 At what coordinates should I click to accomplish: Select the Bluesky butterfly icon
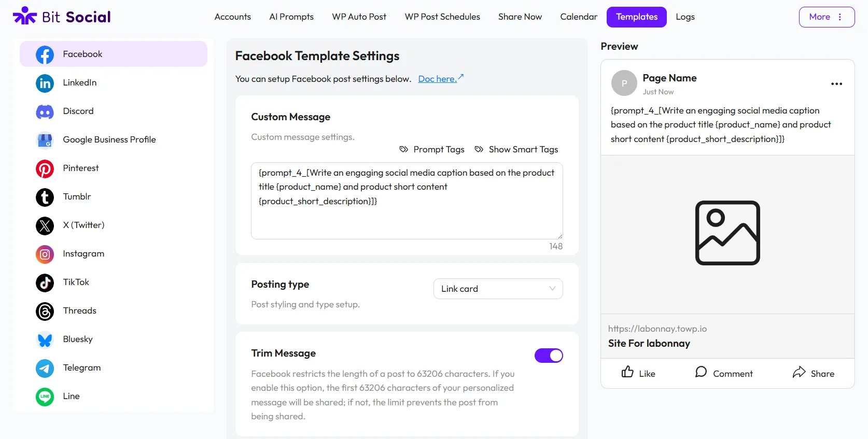[x=45, y=339]
